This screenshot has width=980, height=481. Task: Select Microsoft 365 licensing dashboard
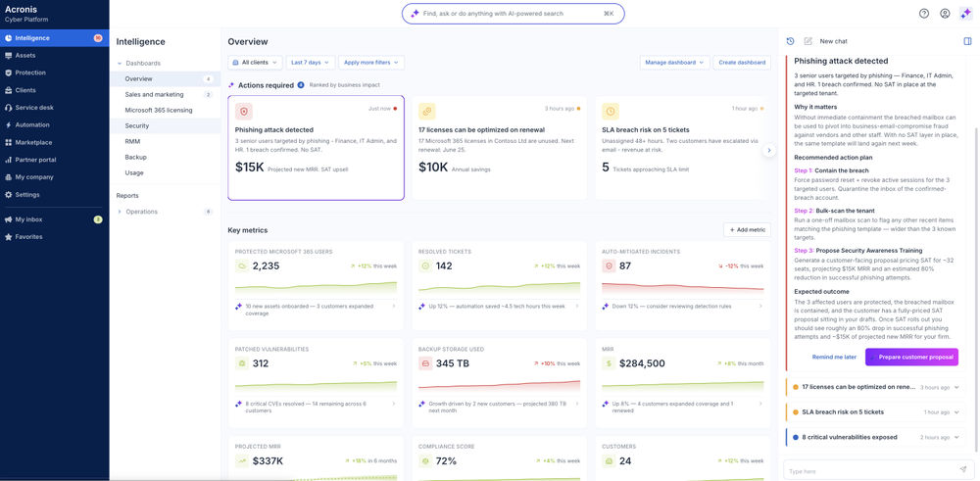(165, 110)
